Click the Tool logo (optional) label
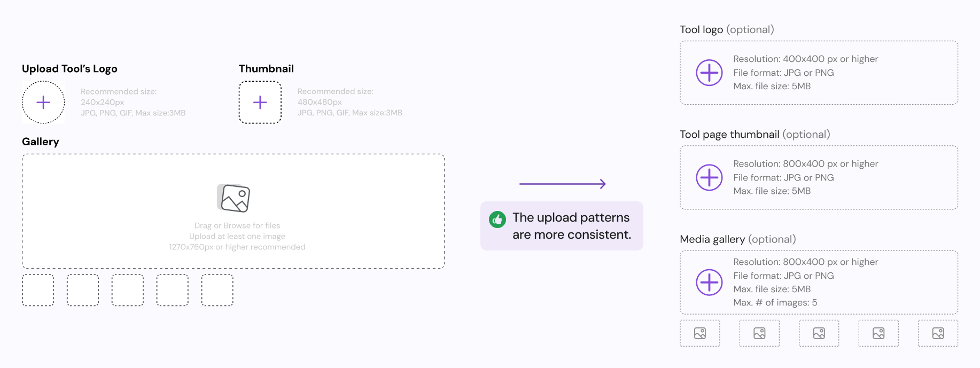The width and height of the screenshot is (980, 368). 727,30
